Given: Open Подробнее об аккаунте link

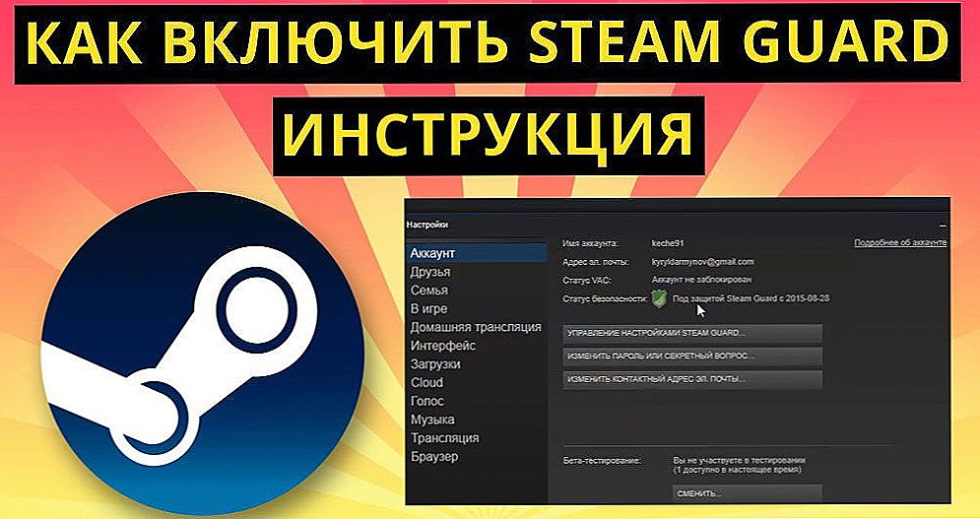Looking at the screenshot, I should coord(900,242).
